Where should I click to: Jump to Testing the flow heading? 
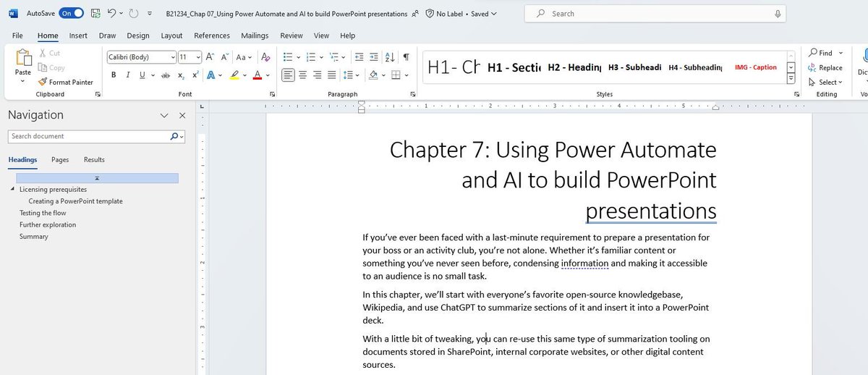[x=43, y=213]
